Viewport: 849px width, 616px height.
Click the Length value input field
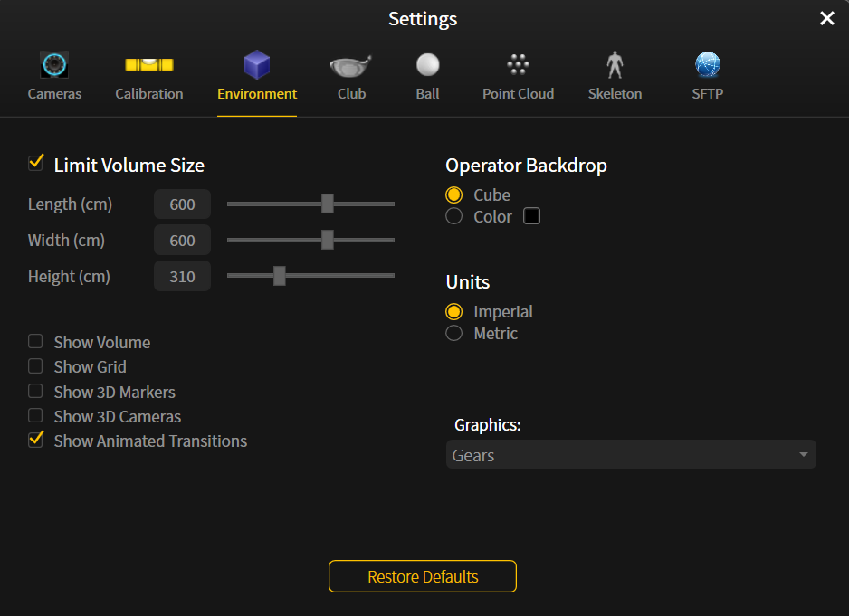[x=182, y=204]
